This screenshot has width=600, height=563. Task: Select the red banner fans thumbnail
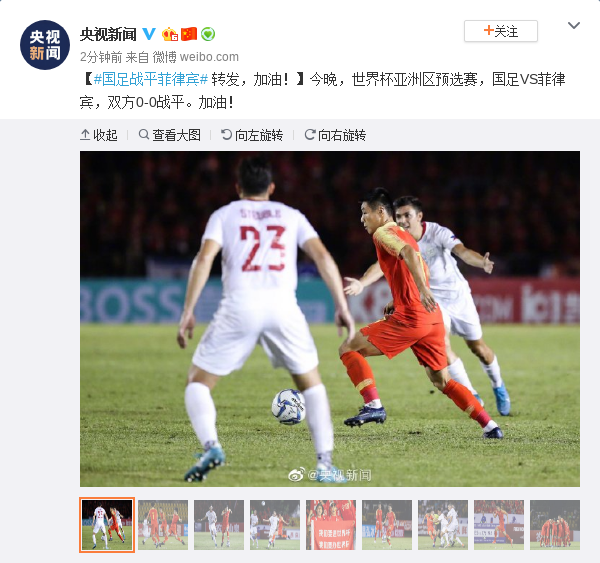point(331,525)
